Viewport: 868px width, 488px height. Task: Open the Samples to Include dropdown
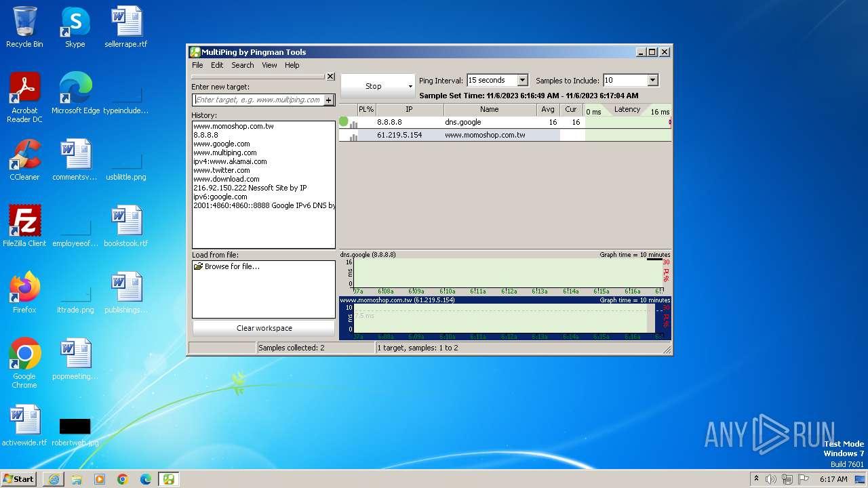[x=652, y=80]
